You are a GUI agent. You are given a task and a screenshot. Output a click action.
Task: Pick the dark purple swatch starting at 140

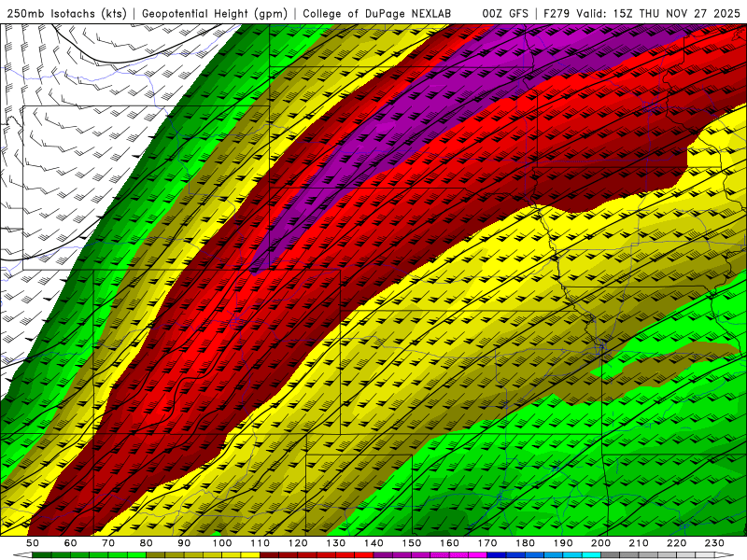click(x=383, y=554)
